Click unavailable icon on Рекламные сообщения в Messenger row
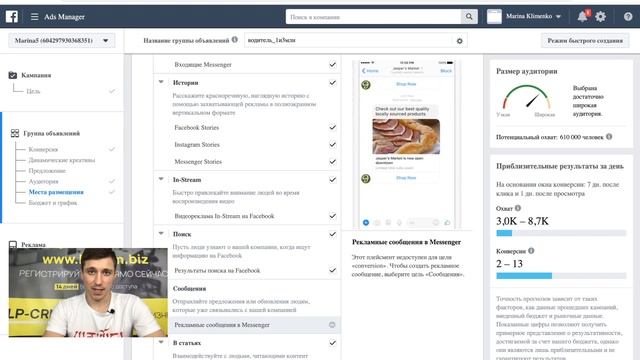Image resolution: width=640 pixels, height=360 pixels. pos(332,325)
